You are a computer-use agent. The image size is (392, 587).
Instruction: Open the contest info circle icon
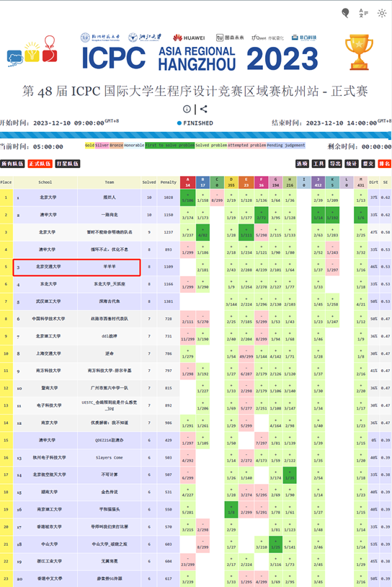pyautogui.click(x=187, y=109)
